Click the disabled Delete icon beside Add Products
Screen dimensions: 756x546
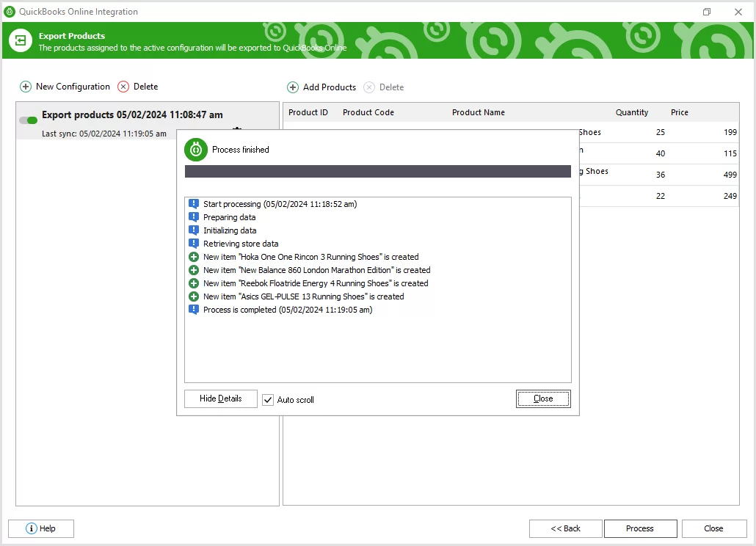pyautogui.click(x=368, y=87)
